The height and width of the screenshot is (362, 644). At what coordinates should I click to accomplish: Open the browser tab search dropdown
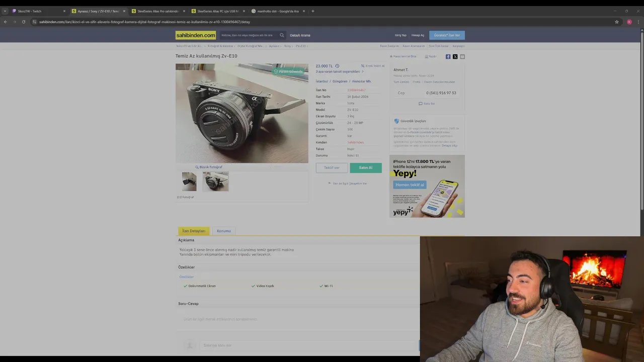pyautogui.click(x=5, y=11)
